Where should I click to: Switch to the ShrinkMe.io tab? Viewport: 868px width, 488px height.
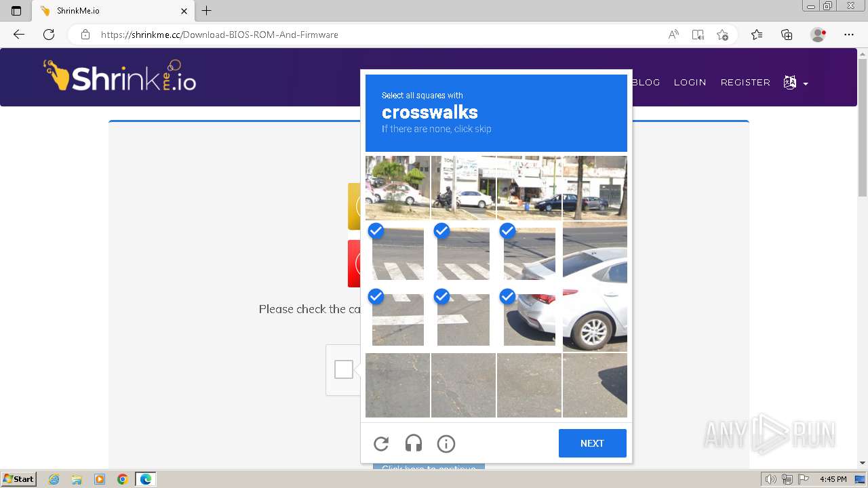113,11
